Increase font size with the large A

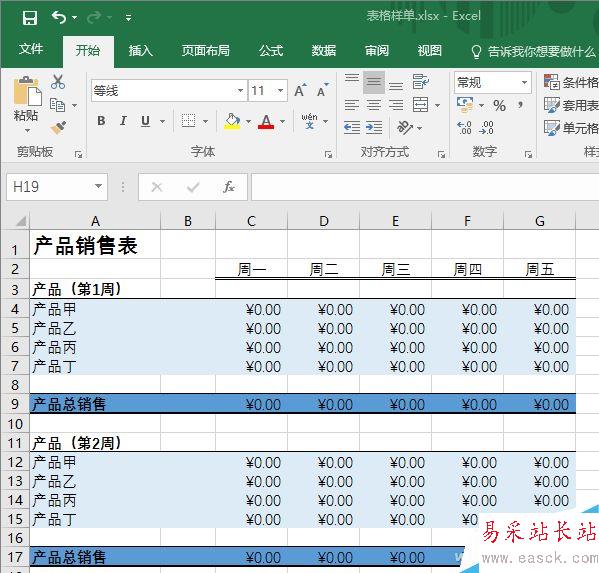click(301, 90)
